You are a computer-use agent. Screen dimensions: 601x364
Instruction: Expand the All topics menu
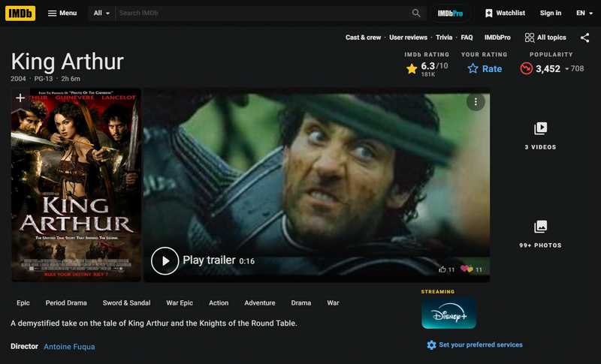[545, 38]
